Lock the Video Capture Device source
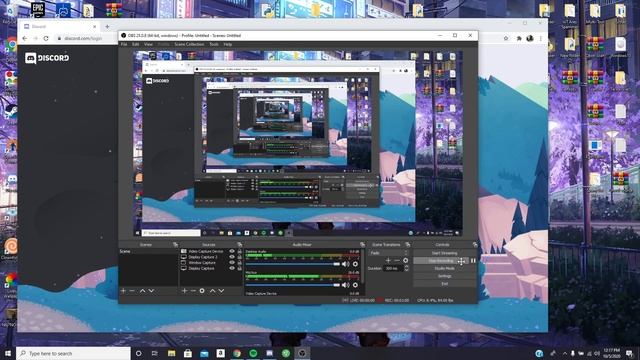The image size is (640, 360). (x=240, y=251)
